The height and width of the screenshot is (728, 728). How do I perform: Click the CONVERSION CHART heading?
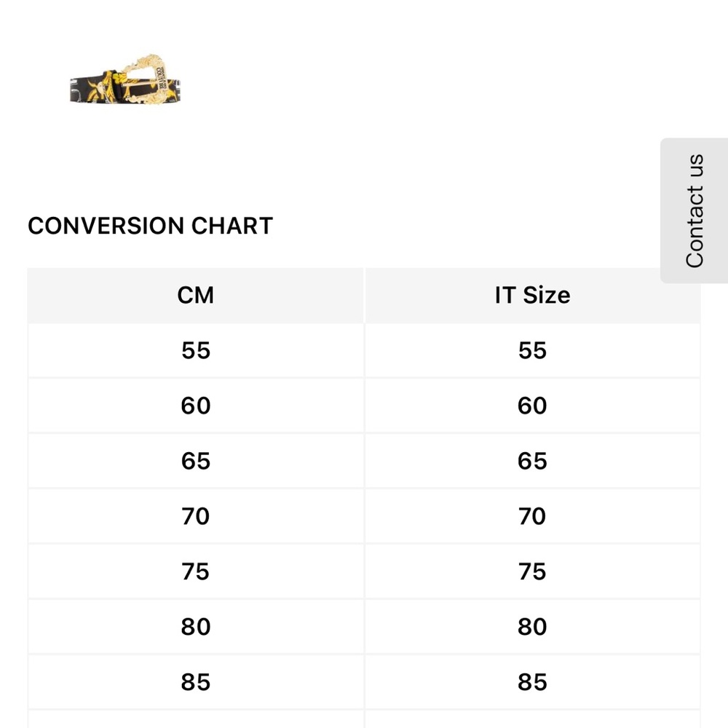pos(151,226)
